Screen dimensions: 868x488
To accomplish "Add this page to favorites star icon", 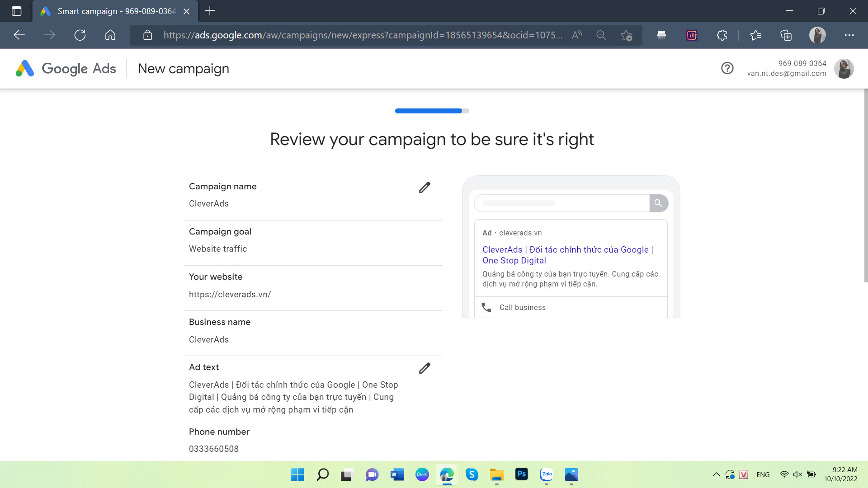I will [626, 35].
